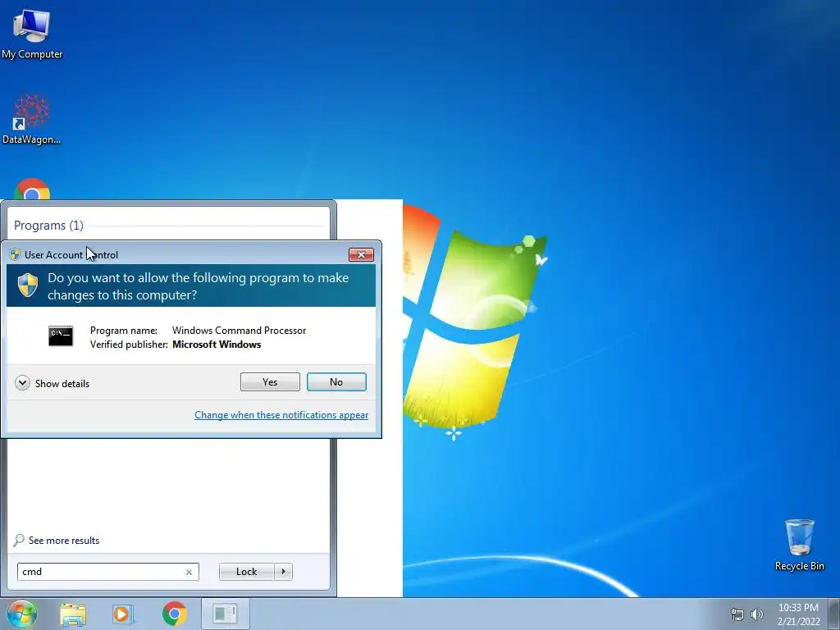Click the Show desktop strip on taskbar

tap(834, 614)
